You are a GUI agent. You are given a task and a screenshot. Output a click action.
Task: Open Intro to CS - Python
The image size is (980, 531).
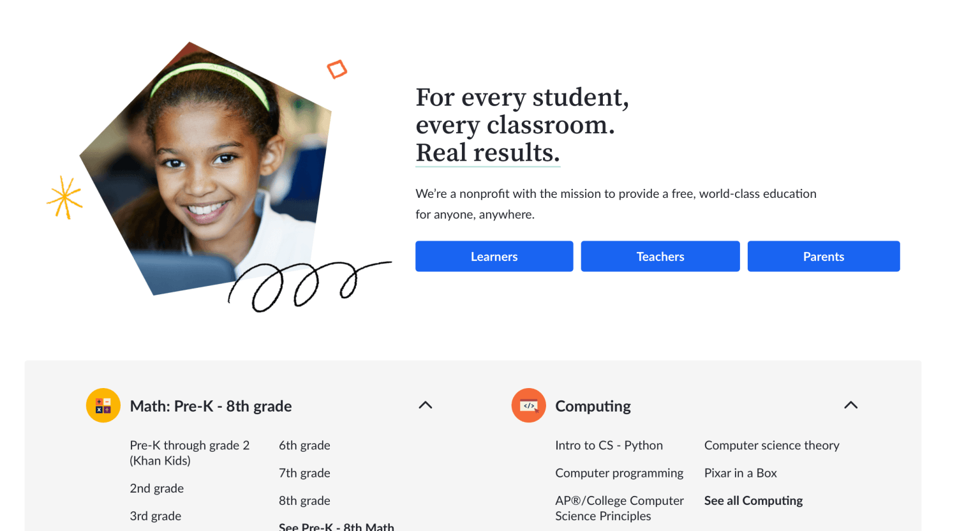coord(609,445)
